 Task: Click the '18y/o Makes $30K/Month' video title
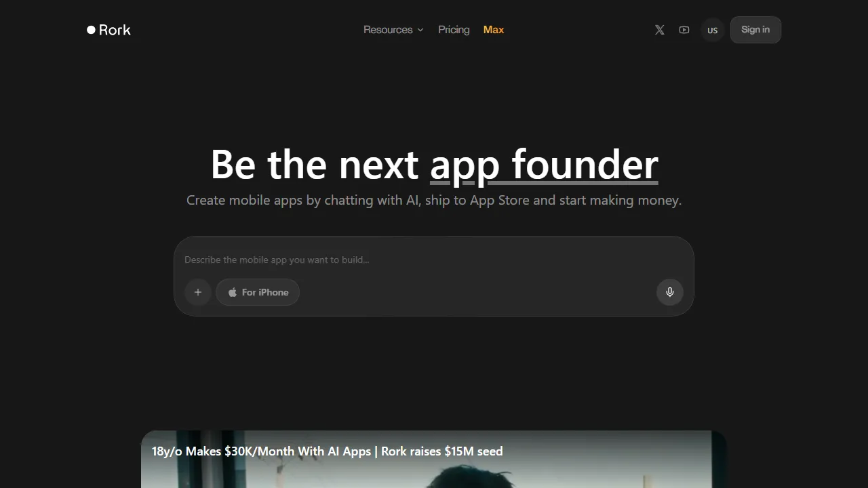click(327, 451)
